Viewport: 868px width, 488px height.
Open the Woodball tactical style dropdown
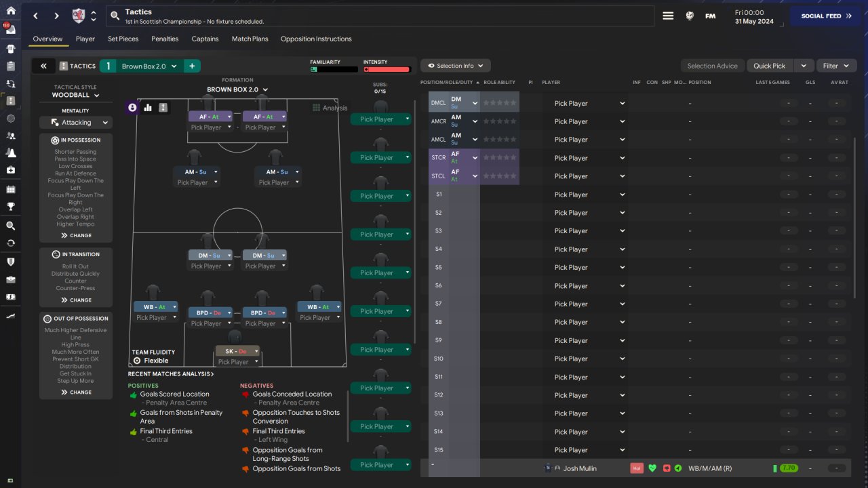(75, 96)
